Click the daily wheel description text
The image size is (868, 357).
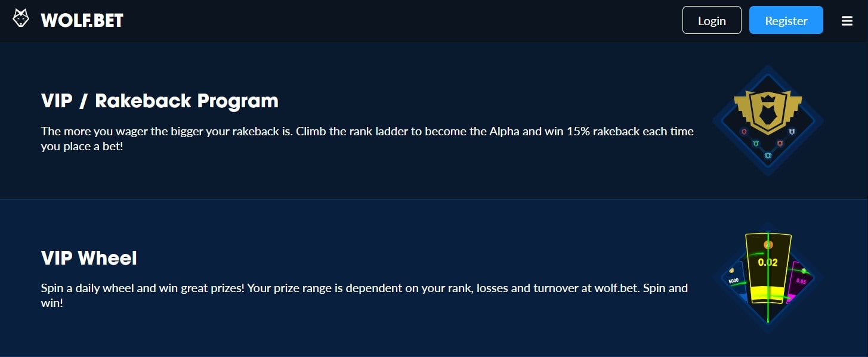click(x=365, y=296)
